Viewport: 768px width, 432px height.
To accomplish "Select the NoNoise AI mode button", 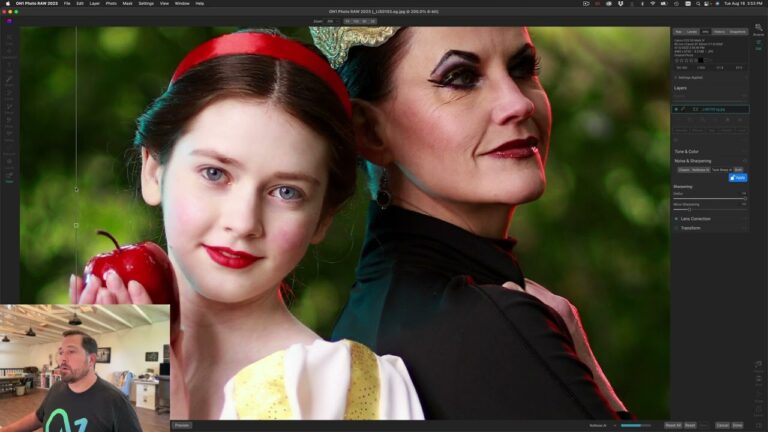I will pyautogui.click(x=700, y=170).
